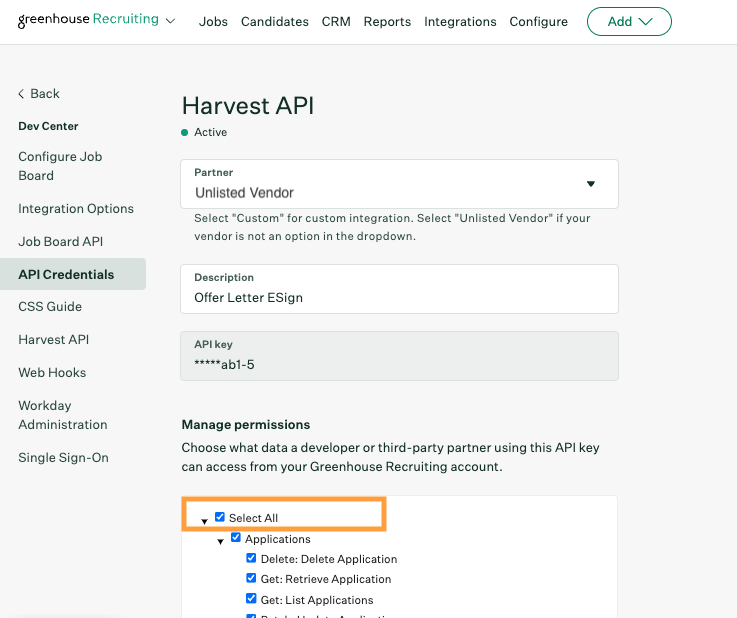Open the Jobs menu
Viewport: 737px width, 618px height.
pos(213,22)
